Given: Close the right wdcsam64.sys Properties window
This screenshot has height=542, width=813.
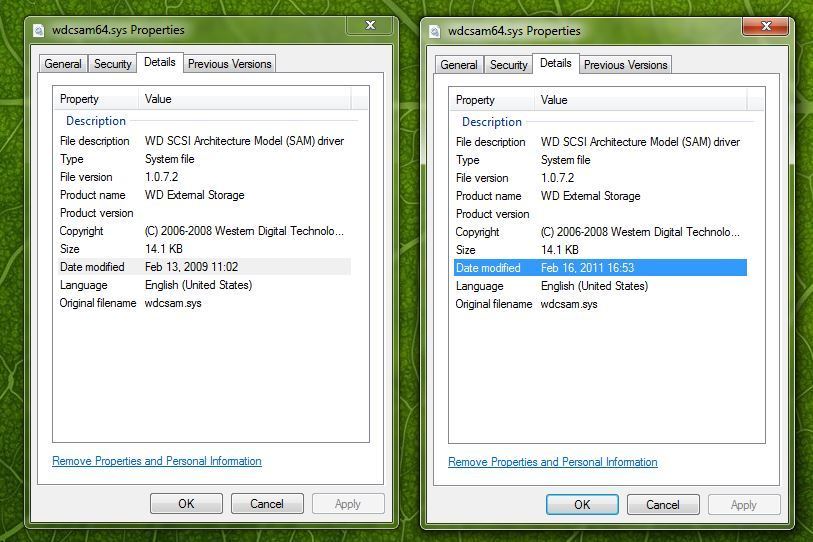Looking at the screenshot, I should tap(766, 26).
